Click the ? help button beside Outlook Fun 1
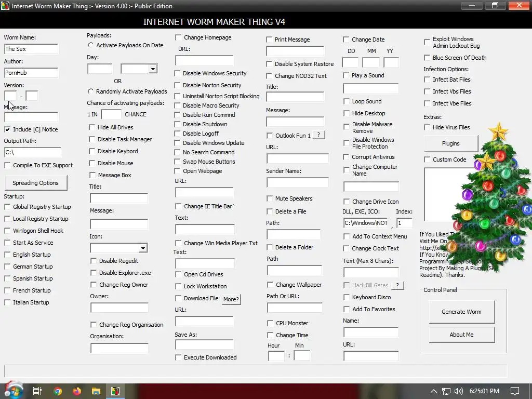 (x=318, y=135)
